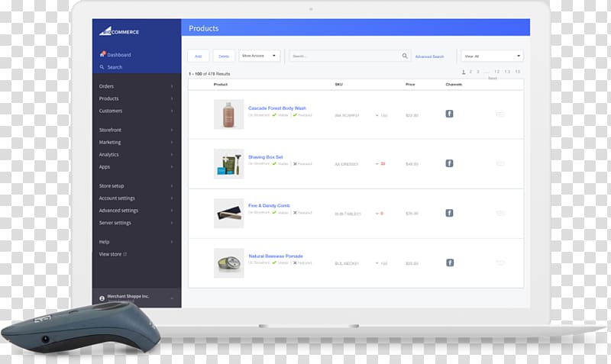
Task: Click the Delete button
Action: point(224,56)
